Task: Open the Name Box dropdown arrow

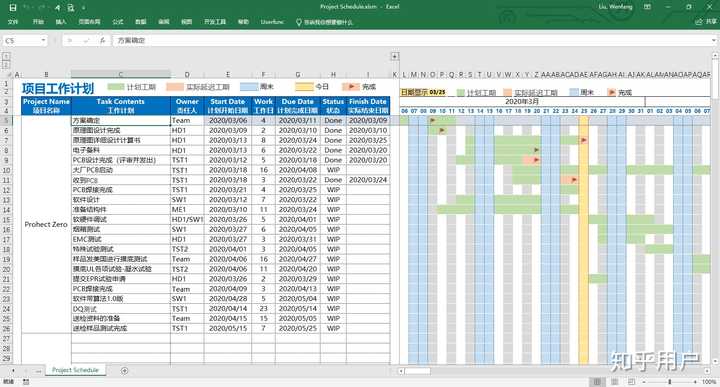Action: pos(43,40)
